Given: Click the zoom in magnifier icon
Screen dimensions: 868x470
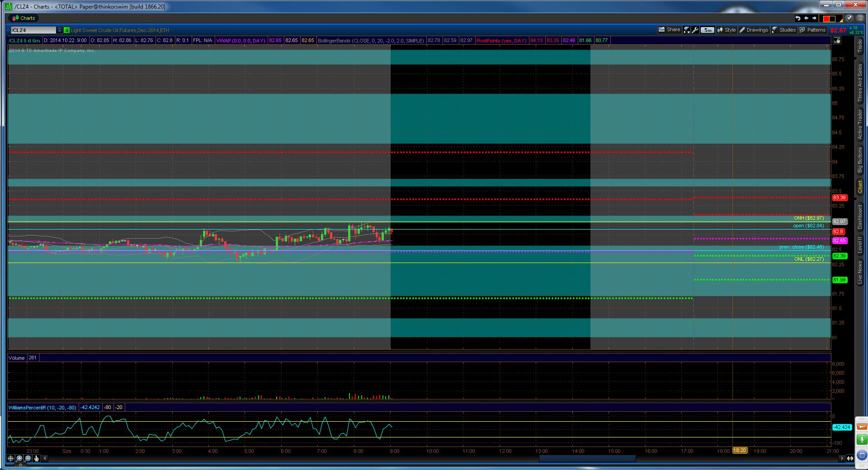Looking at the screenshot, I should point(19,458).
